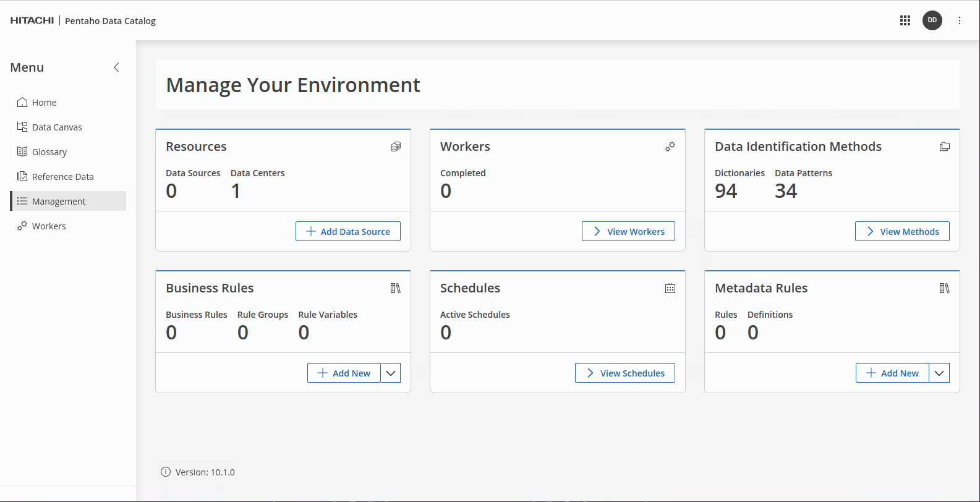Screen dimensions: 980x502
Task: Open the vertical three-dot options menu
Action: (960, 20)
